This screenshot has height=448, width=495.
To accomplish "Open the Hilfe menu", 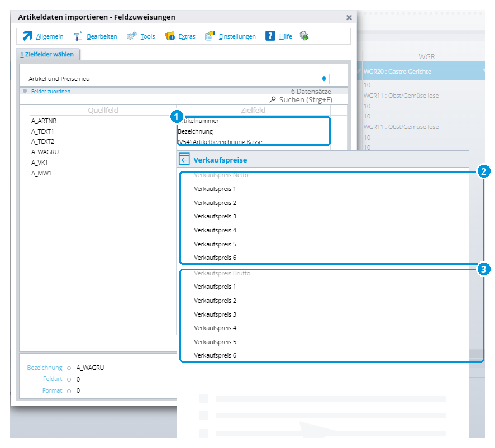I will (x=285, y=36).
